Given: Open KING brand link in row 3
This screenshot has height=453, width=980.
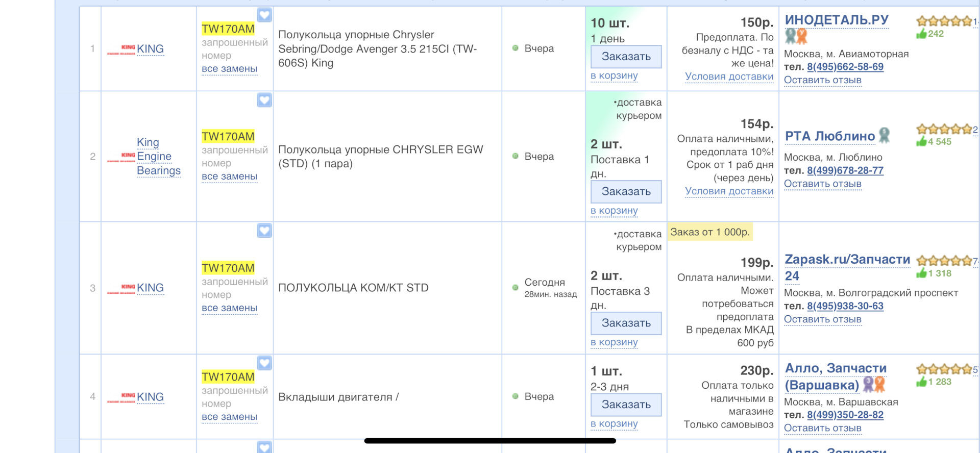Looking at the screenshot, I should [150, 288].
